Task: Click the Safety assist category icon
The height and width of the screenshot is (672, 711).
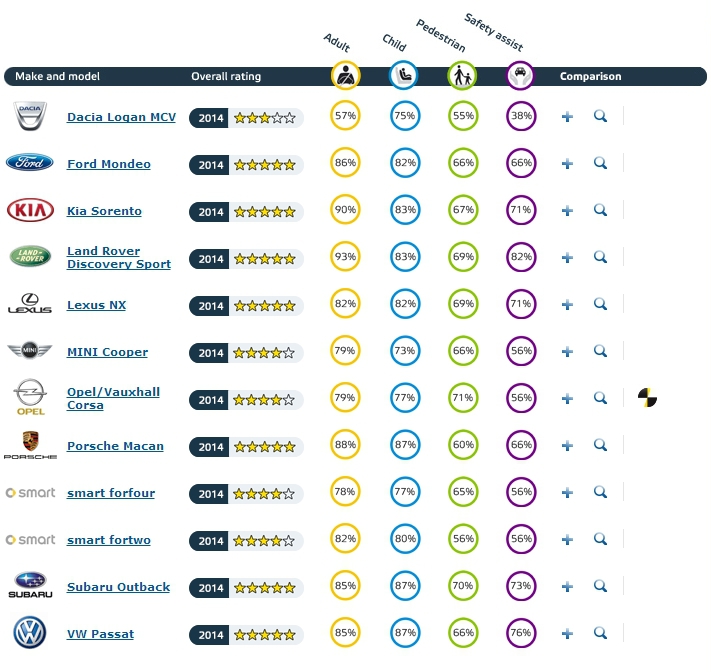Action: (x=520, y=76)
